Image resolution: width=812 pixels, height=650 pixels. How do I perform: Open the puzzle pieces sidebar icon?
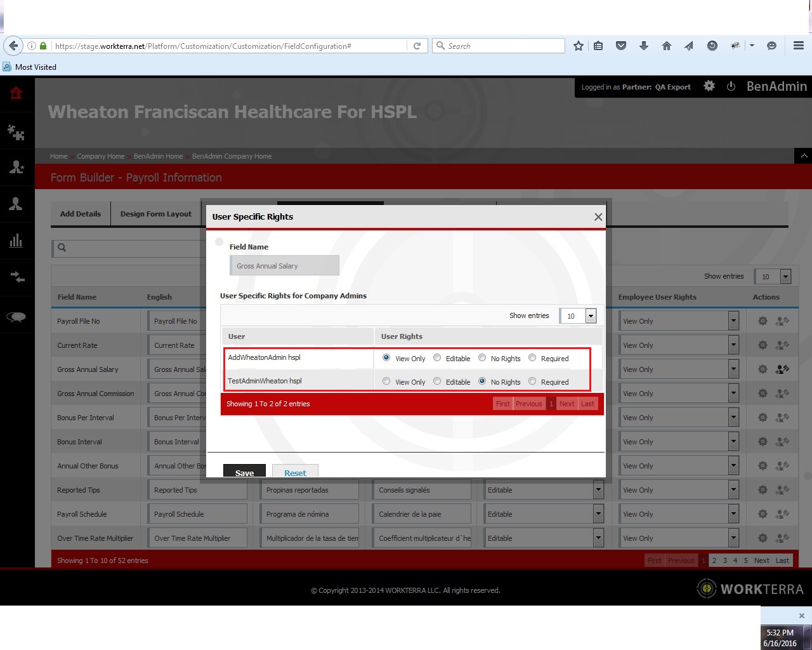(x=16, y=132)
